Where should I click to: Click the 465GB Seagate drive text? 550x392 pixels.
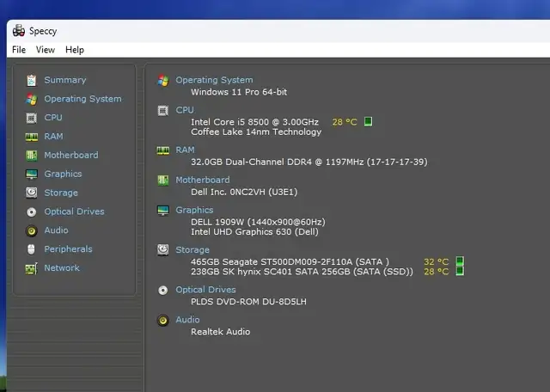pos(290,262)
